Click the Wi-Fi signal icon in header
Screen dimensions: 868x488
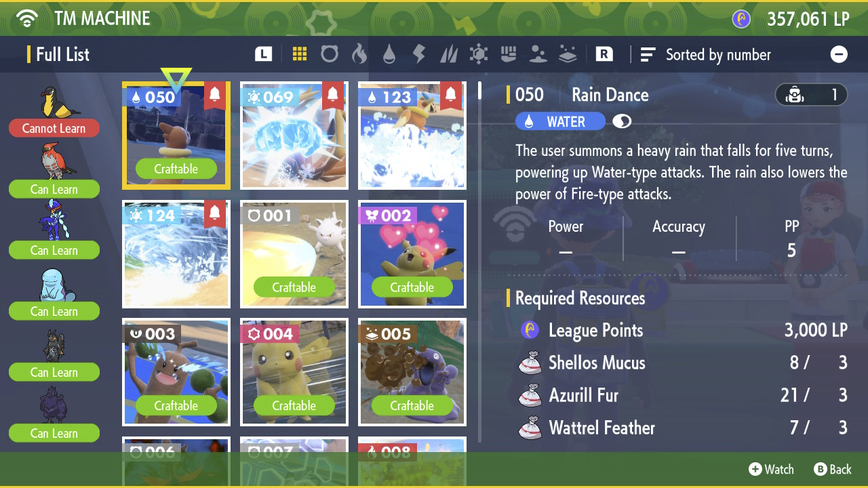coord(28,18)
